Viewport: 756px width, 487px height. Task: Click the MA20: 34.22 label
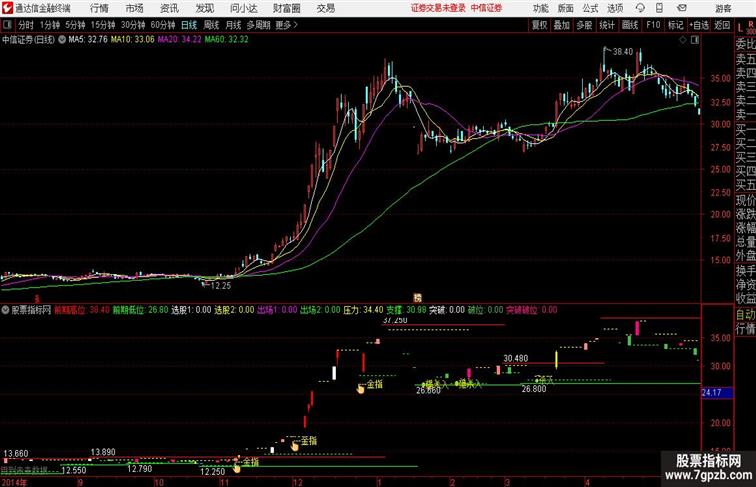pyautogui.click(x=179, y=40)
